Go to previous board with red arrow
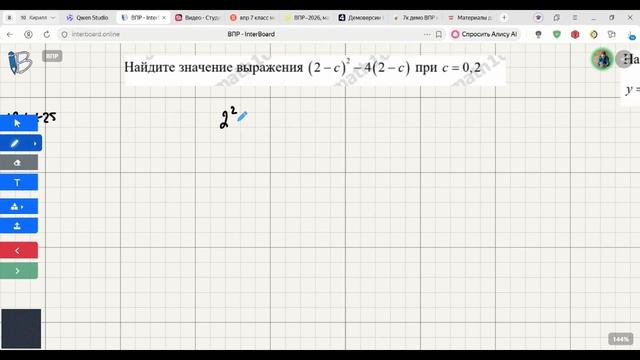The image size is (640, 360). [x=18, y=250]
